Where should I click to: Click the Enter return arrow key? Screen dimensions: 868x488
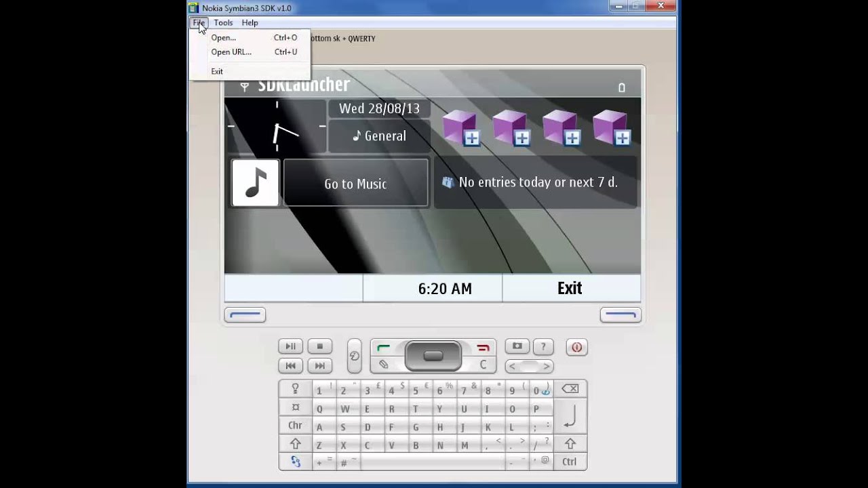pos(570,417)
